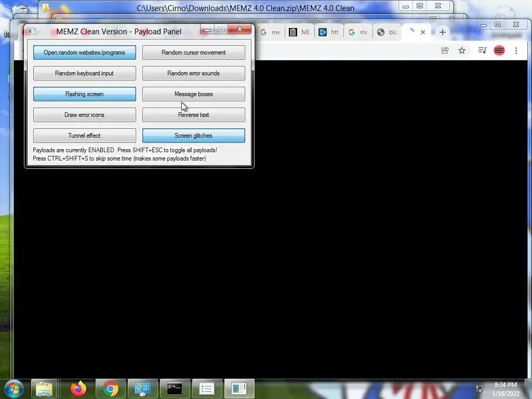532x399 pixels.
Task: Enable the Random keyboard input payload
Action: (x=85, y=73)
